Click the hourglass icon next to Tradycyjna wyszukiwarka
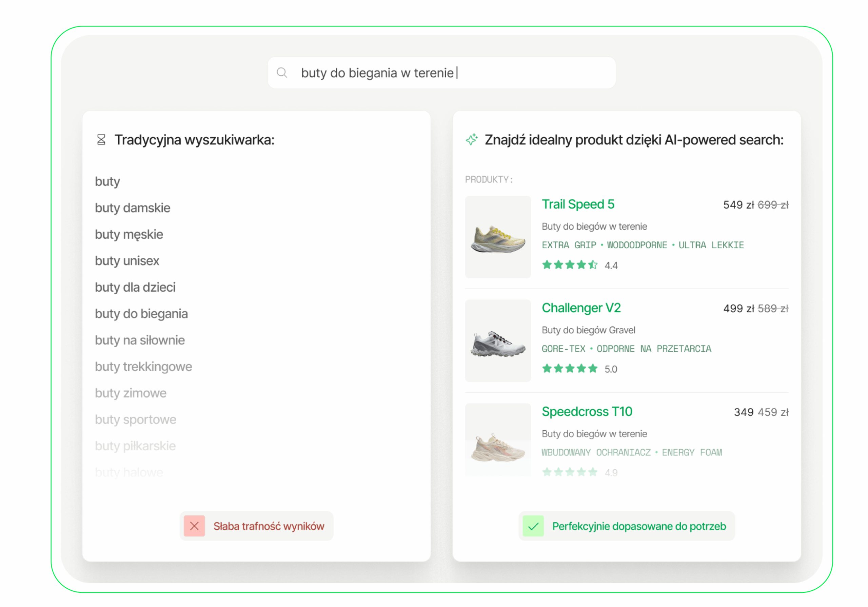The width and height of the screenshot is (868, 607). [x=101, y=140]
